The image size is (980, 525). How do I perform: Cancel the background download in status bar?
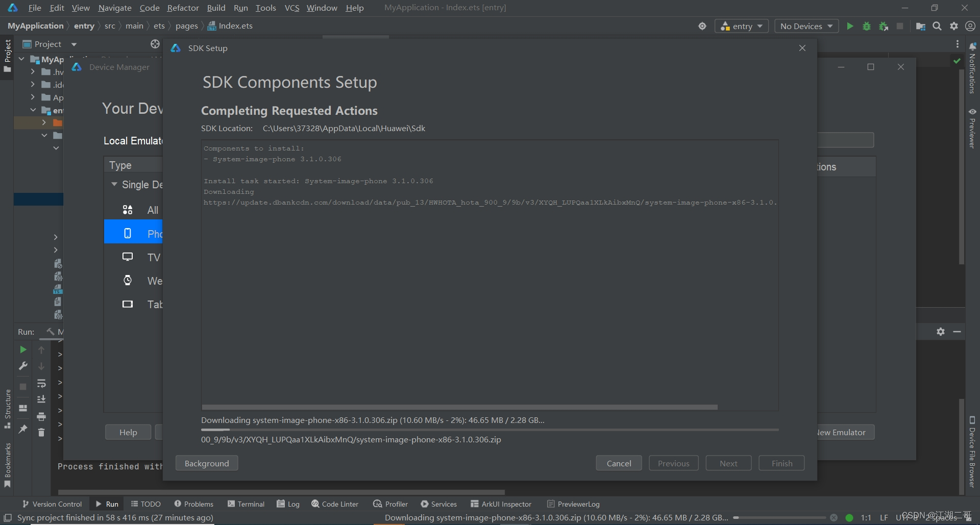pyautogui.click(x=834, y=517)
